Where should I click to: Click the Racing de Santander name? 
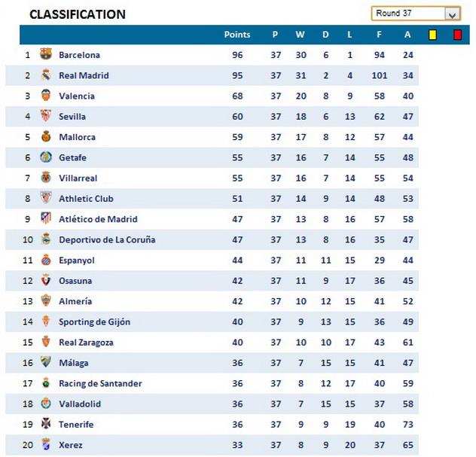[100, 383]
